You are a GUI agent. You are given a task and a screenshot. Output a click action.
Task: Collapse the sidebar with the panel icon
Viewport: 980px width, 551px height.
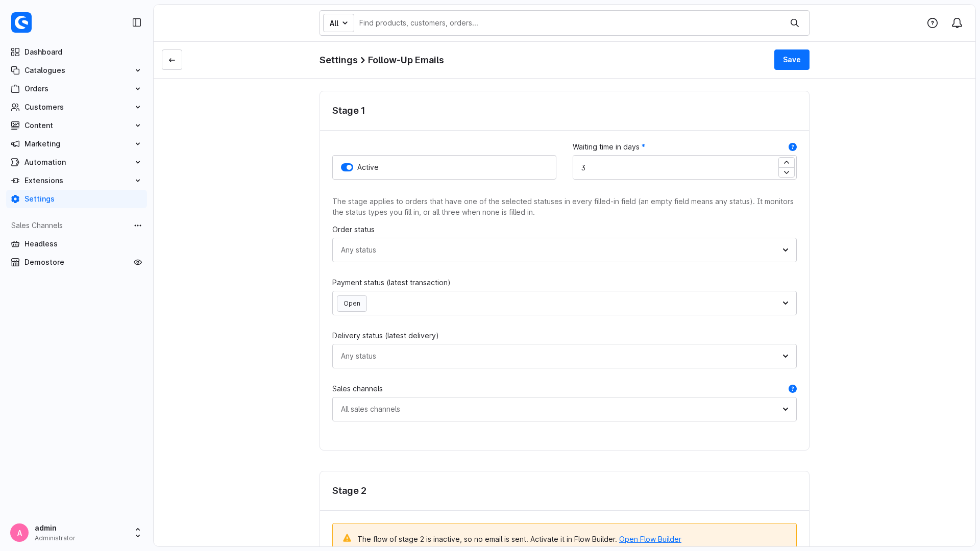pos(137,22)
